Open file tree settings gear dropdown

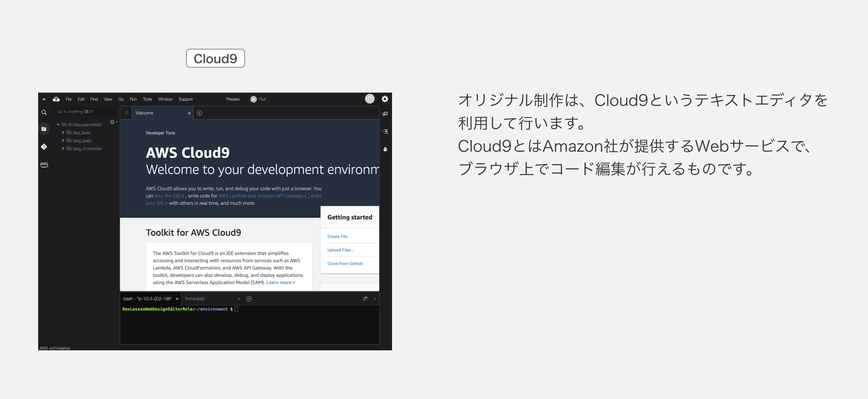pos(114,122)
